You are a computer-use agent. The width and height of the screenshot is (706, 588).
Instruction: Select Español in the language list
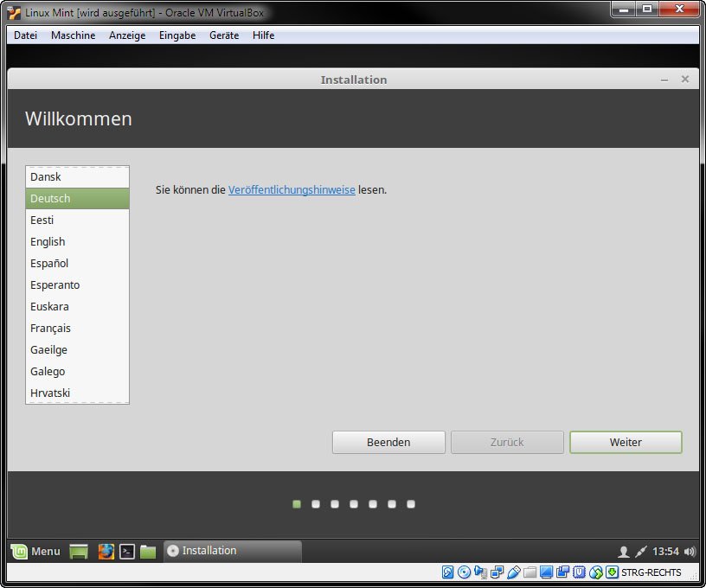point(78,263)
